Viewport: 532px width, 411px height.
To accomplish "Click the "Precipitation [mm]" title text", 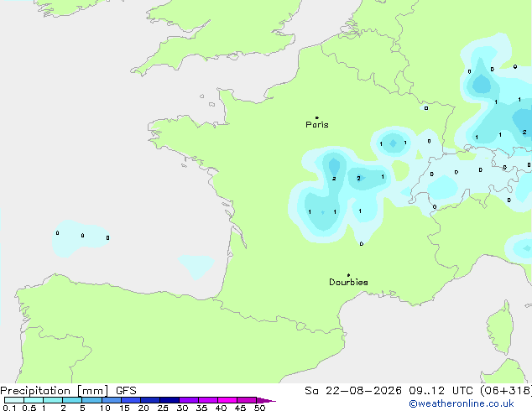I will point(55,391).
